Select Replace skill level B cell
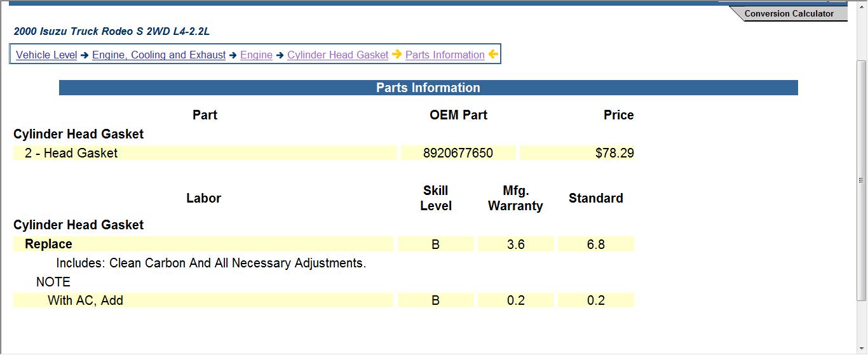 point(436,244)
